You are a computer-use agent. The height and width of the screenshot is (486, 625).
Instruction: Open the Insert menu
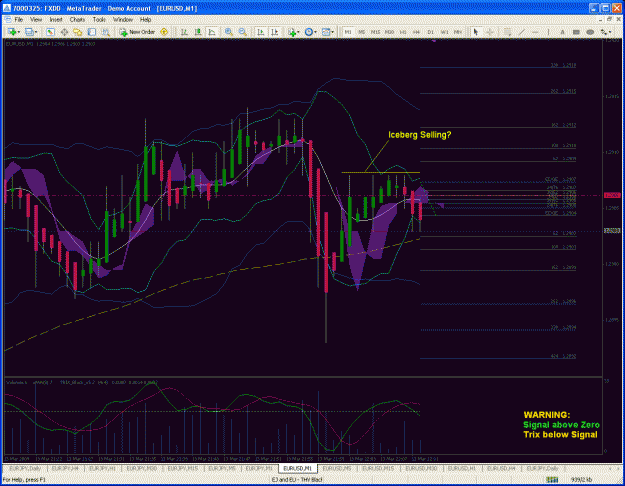point(56,19)
